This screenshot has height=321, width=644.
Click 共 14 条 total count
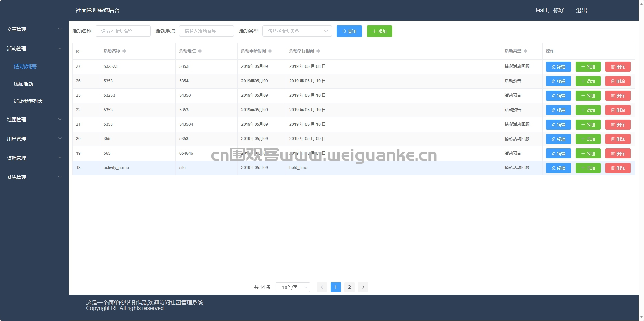(x=262, y=287)
